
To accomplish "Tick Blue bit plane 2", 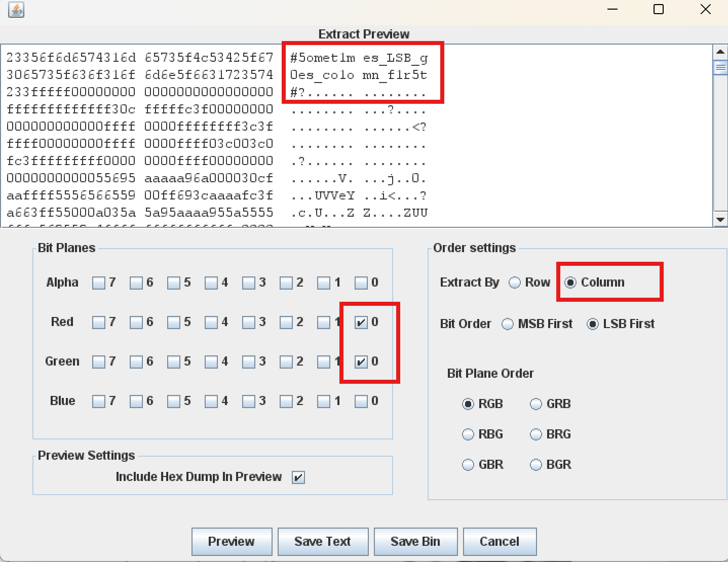I will pyautogui.click(x=286, y=401).
